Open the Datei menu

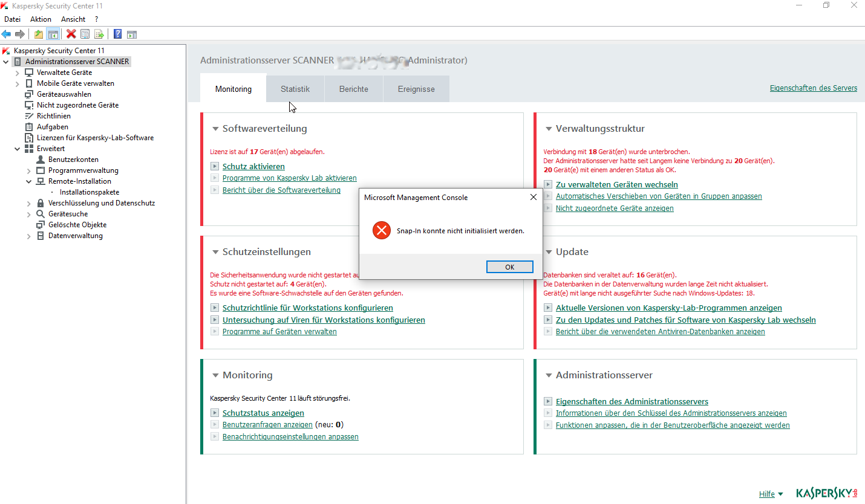click(12, 19)
